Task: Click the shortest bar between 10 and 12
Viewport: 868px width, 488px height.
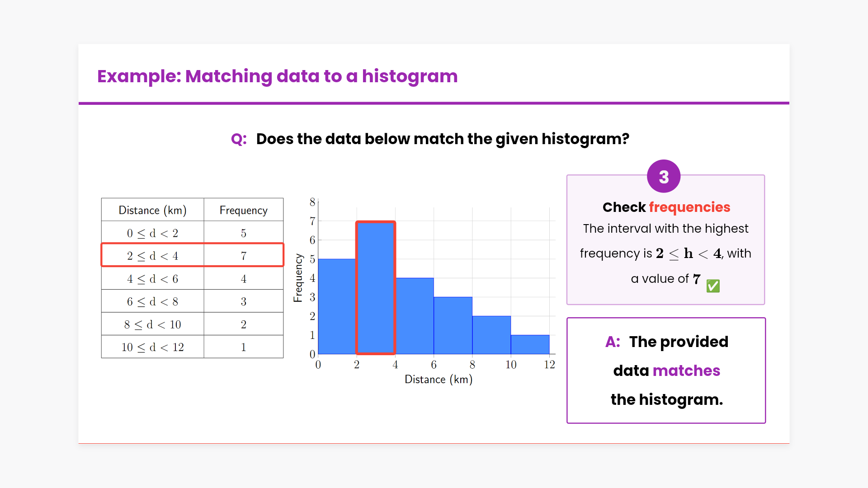Action: click(530, 344)
